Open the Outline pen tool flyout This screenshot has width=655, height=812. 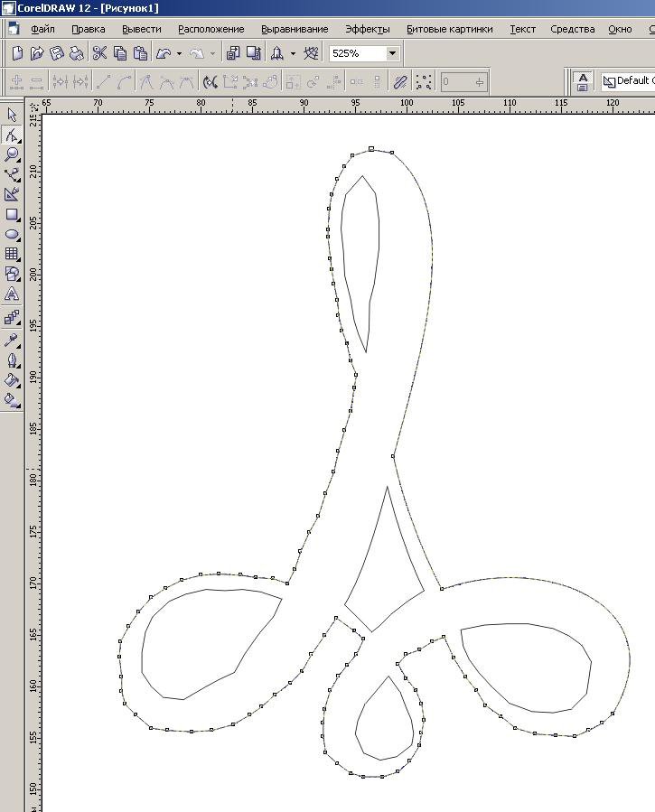(12, 359)
